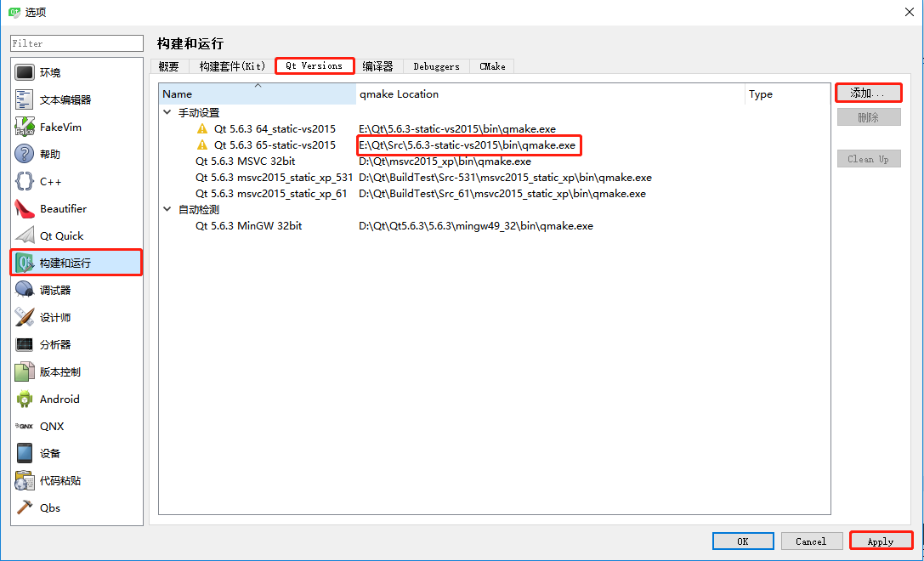Open the Help (帮助) question mark icon

click(25, 154)
